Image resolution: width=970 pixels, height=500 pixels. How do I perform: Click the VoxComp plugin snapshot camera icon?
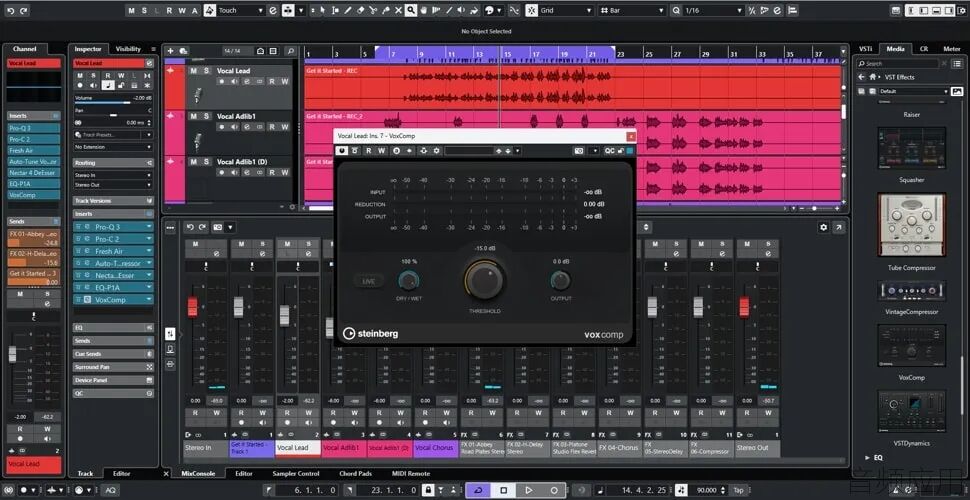pos(578,150)
